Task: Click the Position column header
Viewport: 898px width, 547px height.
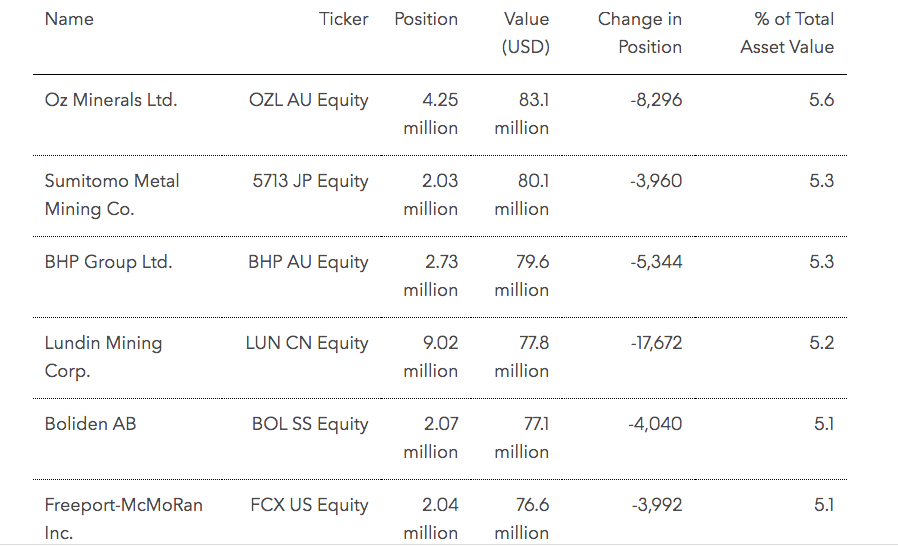Action: 426,19
